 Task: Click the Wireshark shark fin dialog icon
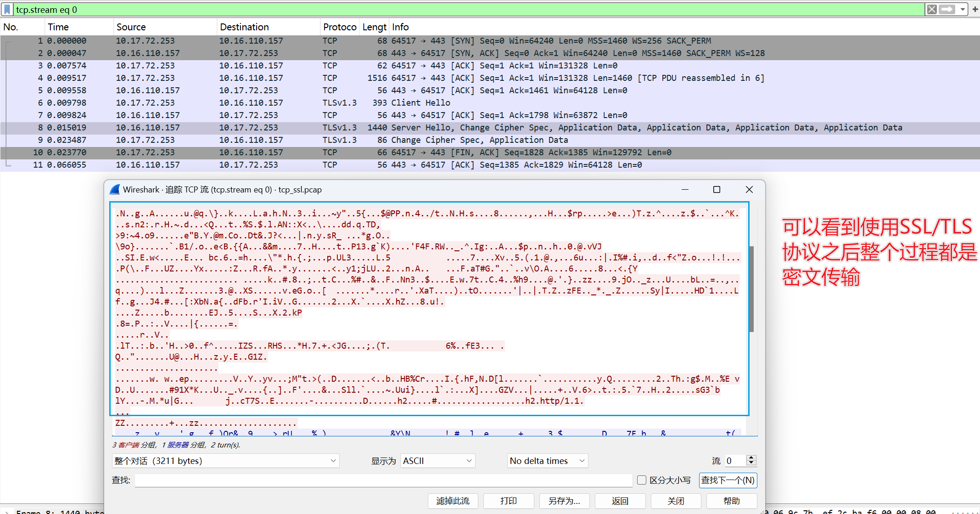point(115,190)
